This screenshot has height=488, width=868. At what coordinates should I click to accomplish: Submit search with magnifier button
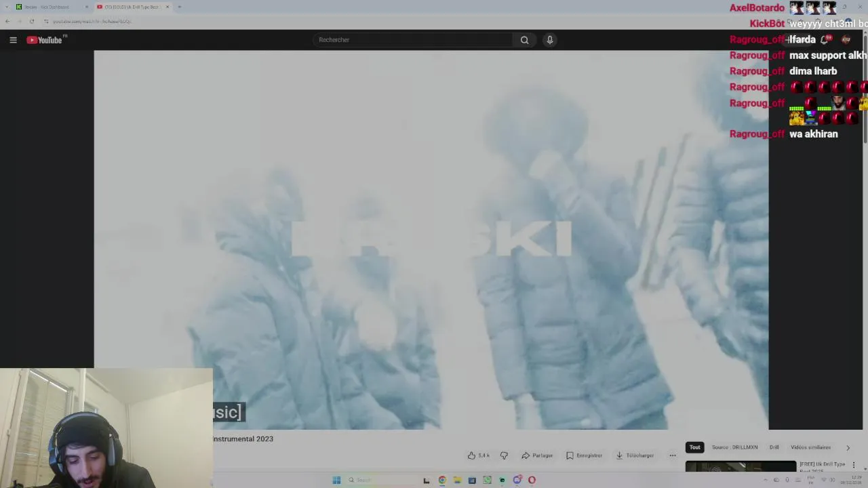(524, 40)
